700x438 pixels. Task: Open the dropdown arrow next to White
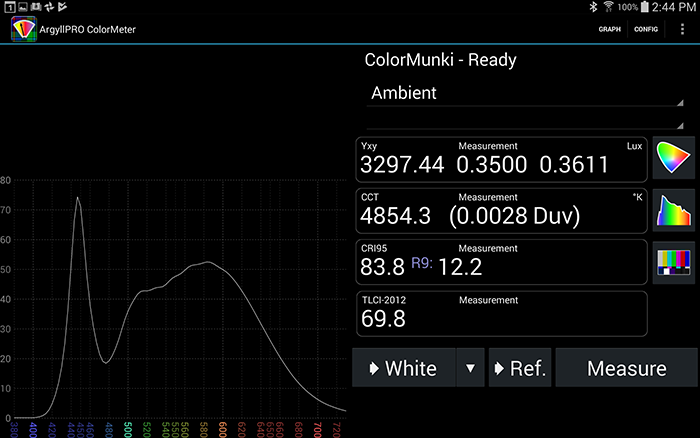point(469,368)
